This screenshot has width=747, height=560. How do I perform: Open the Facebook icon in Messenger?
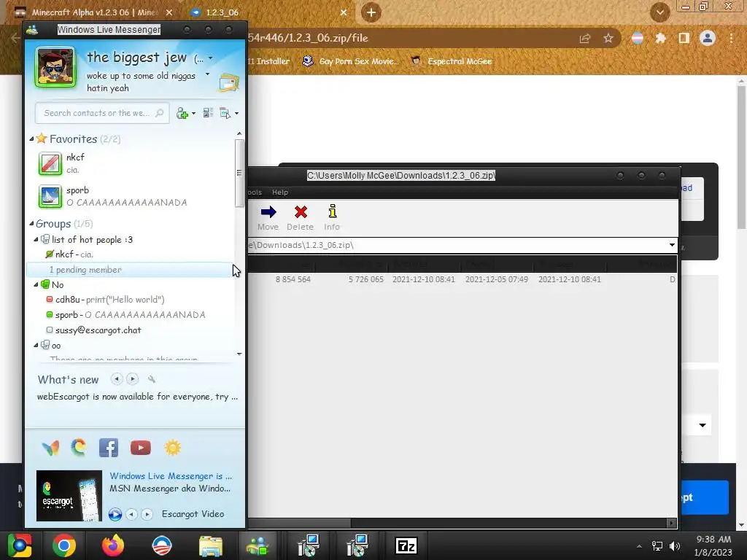coord(109,448)
